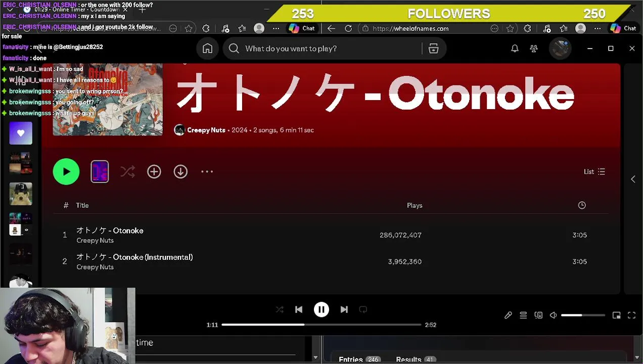Skip to next track in player
Viewport: 643px width, 364px height.
pyautogui.click(x=344, y=309)
